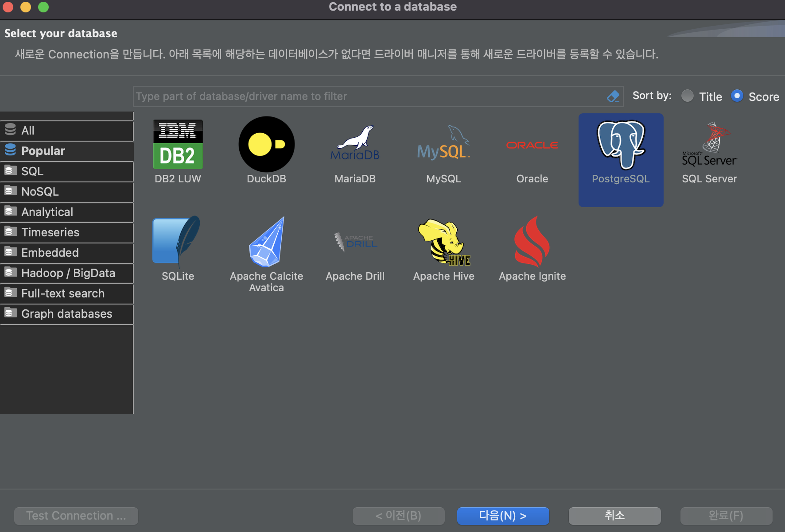Screen dimensions: 785x532
Task: Open the SQL category
Action: (66, 171)
